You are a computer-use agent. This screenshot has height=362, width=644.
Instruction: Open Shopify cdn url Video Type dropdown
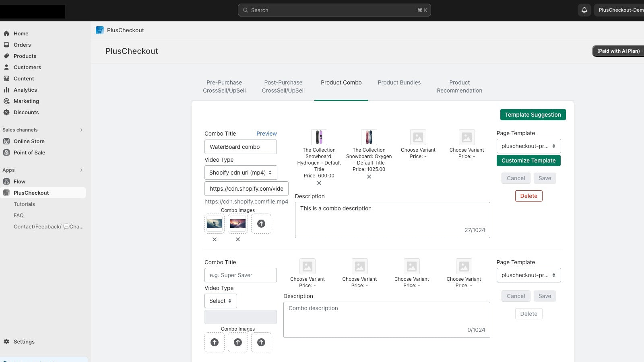[x=241, y=173]
